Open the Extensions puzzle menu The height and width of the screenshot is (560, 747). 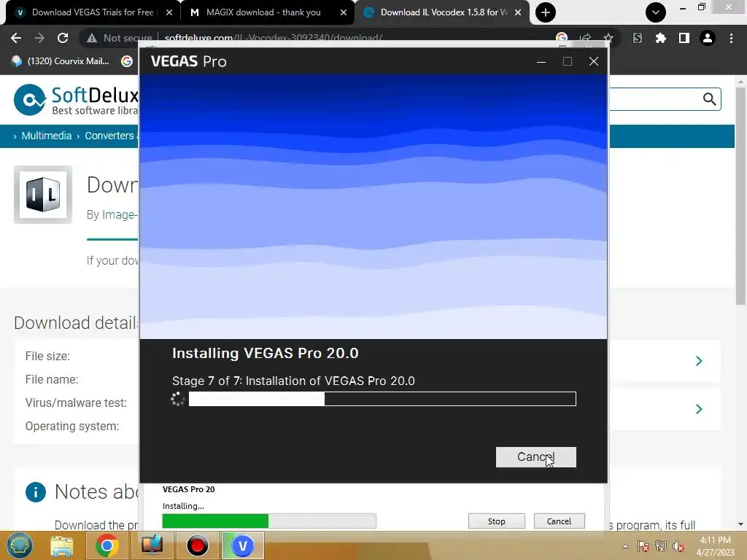pos(660,38)
